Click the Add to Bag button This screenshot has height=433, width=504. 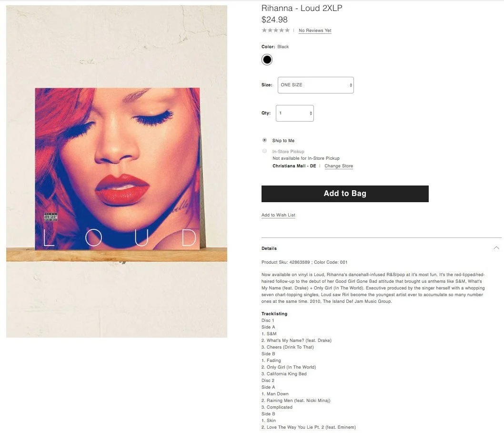coord(345,194)
